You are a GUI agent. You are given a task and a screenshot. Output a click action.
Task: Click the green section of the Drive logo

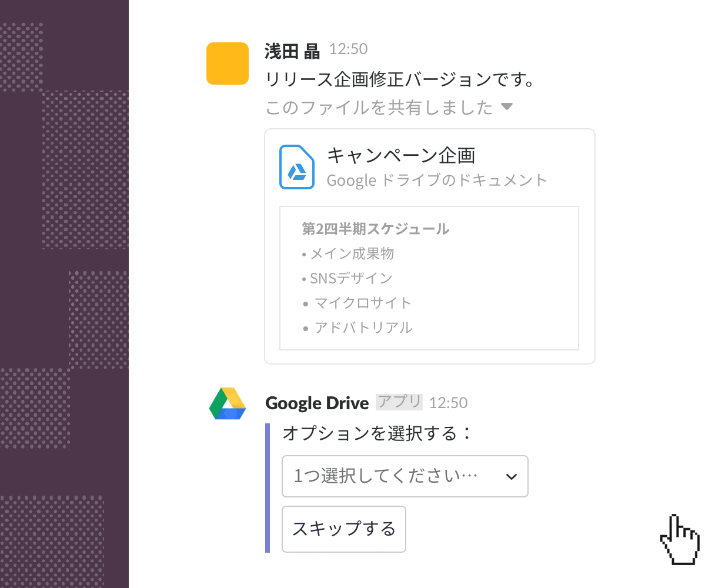(219, 403)
